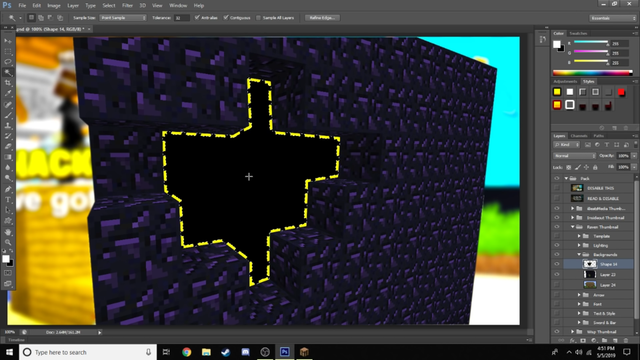Click the Opacity value field
Screen dimensions: 640x360
(623, 156)
